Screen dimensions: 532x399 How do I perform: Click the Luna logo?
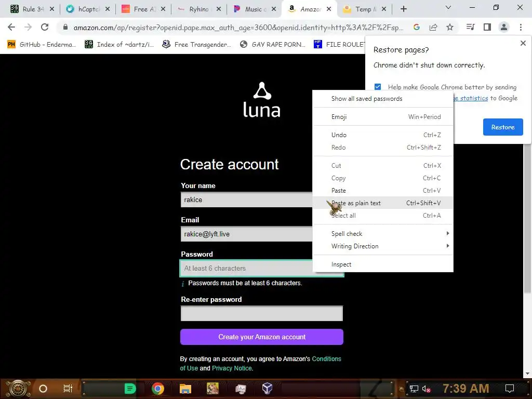coord(262,100)
